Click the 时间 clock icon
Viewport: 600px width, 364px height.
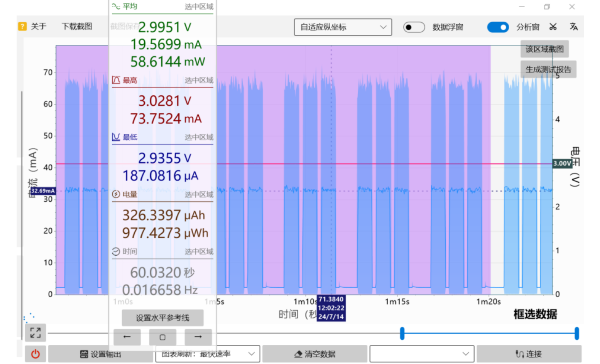pyautogui.click(x=116, y=251)
